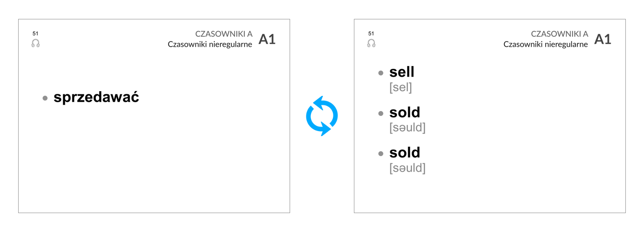Click the first sold entry
The height and width of the screenshot is (232, 644).
pyautogui.click(x=405, y=113)
